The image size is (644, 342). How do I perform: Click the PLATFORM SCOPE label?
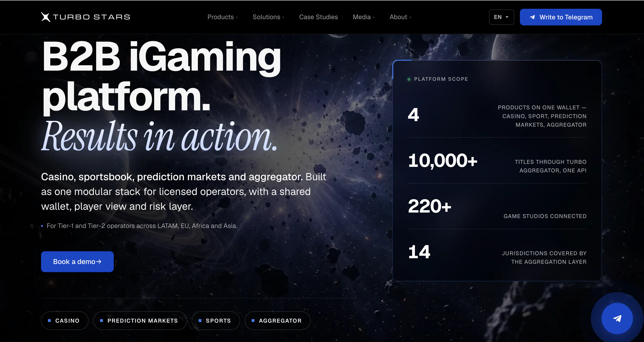point(441,79)
